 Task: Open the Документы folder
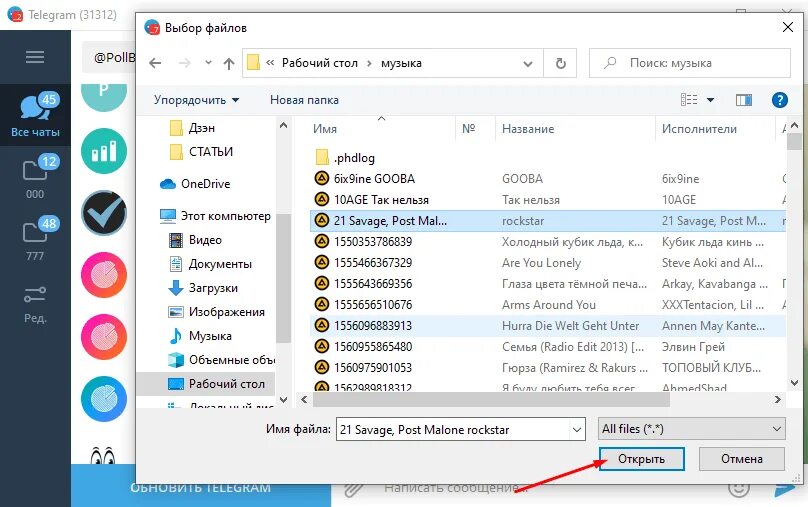click(x=210, y=264)
